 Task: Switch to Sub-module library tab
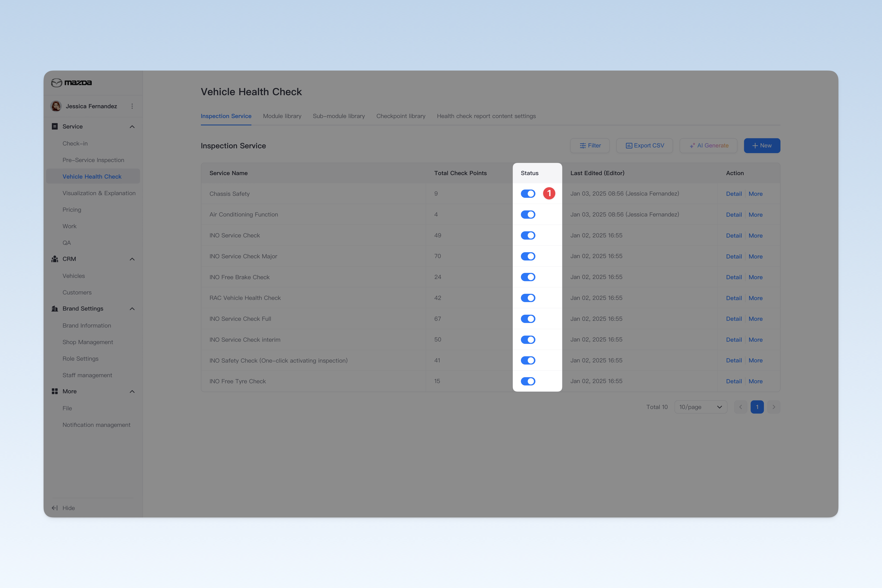339,116
